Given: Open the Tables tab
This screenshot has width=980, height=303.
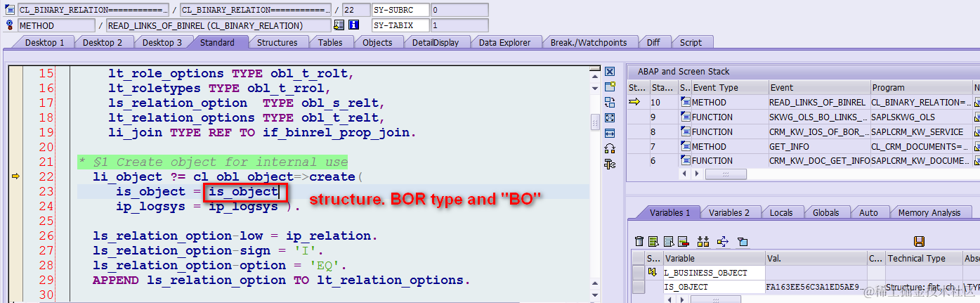Looking at the screenshot, I should click(x=330, y=42).
